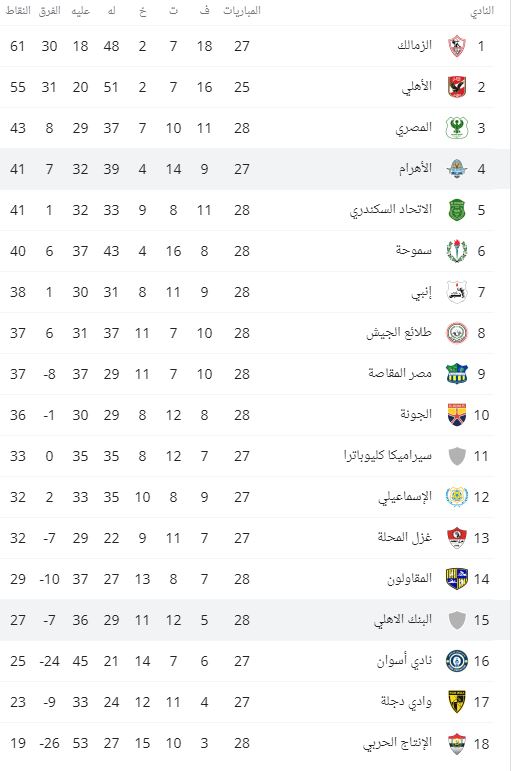Image resolution: width=511 pixels, height=771 pixels.
Task: Click the Tala'ea El Gaish round crest
Action: point(457,333)
